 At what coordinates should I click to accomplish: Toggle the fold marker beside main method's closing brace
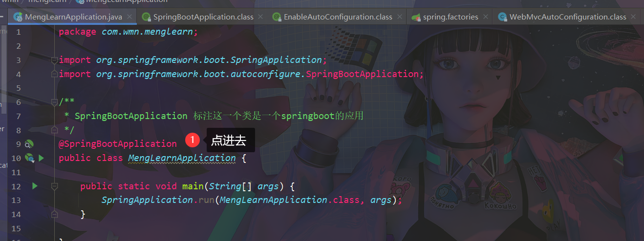(x=54, y=214)
